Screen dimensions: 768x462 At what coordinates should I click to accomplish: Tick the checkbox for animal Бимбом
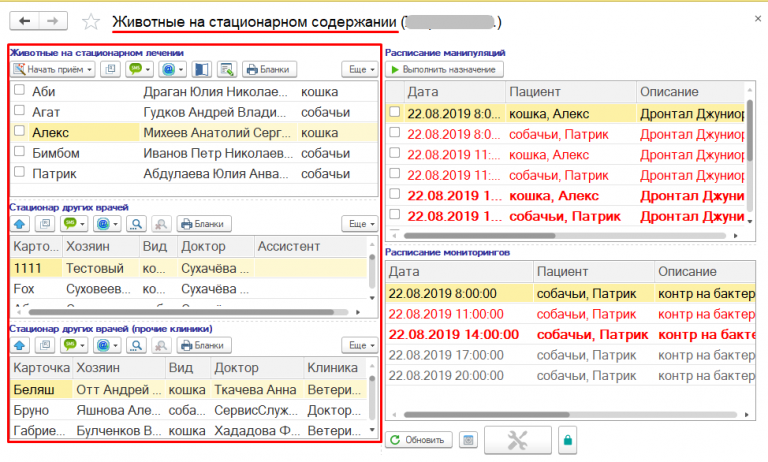[x=19, y=151]
